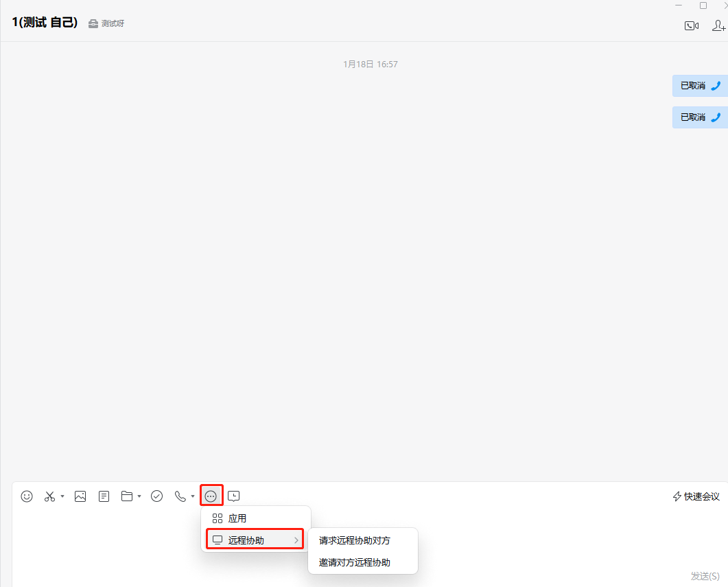
Task: Expand the screenshot options dropdown arrow
Action: pos(62,496)
